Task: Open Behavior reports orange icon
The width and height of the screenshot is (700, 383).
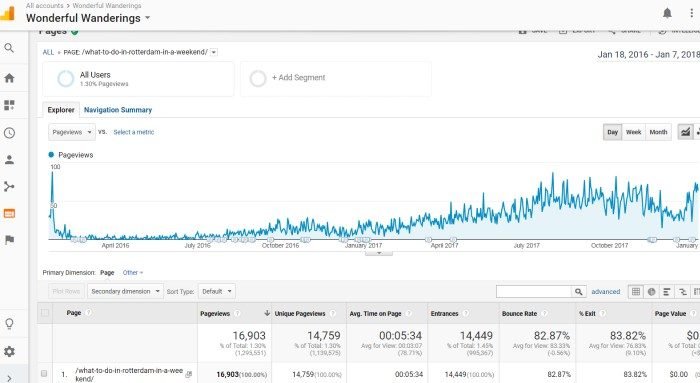Action: coord(9,213)
